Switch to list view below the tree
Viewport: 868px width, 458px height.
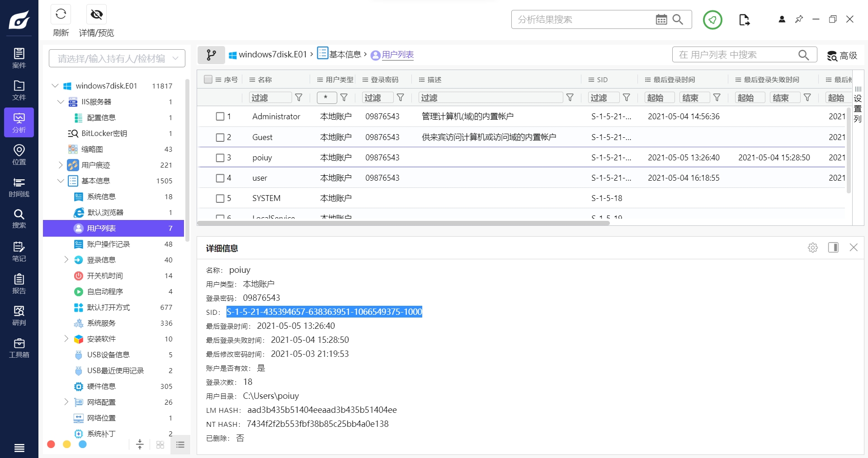[x=180, y=444]
